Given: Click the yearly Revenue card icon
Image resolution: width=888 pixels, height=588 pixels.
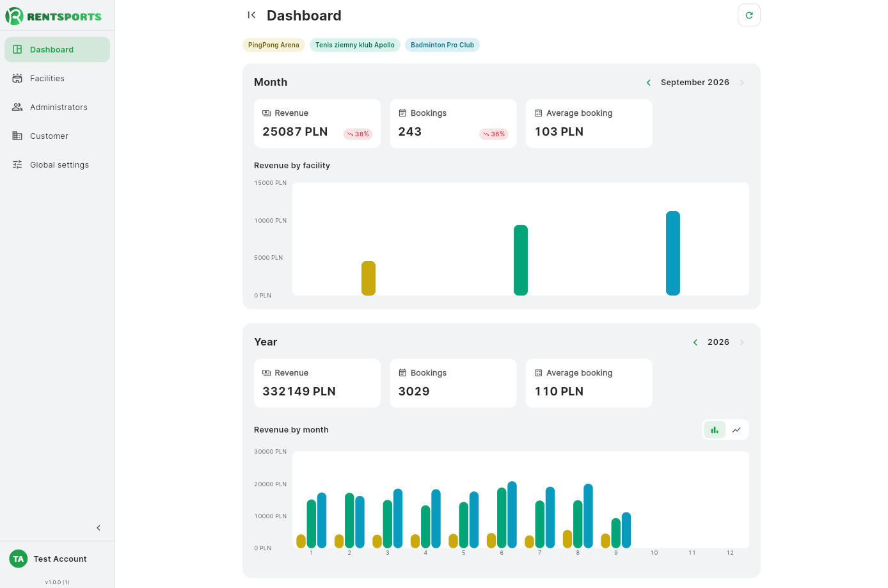Looking at the screenshot, I should pyautogui.click(x=267, y=373).
